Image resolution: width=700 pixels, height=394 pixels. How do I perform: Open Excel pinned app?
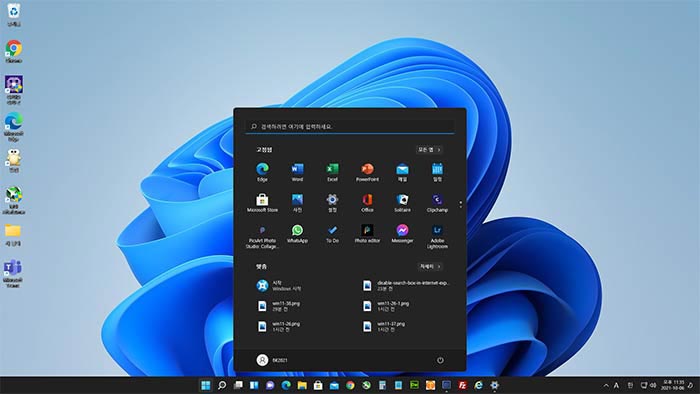click(332, 172)
